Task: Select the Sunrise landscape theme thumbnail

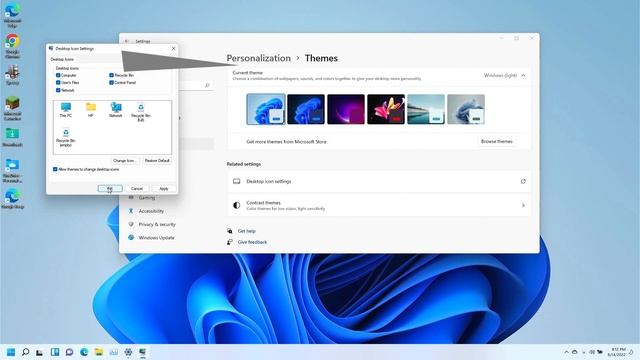Action: coord(426,109)
